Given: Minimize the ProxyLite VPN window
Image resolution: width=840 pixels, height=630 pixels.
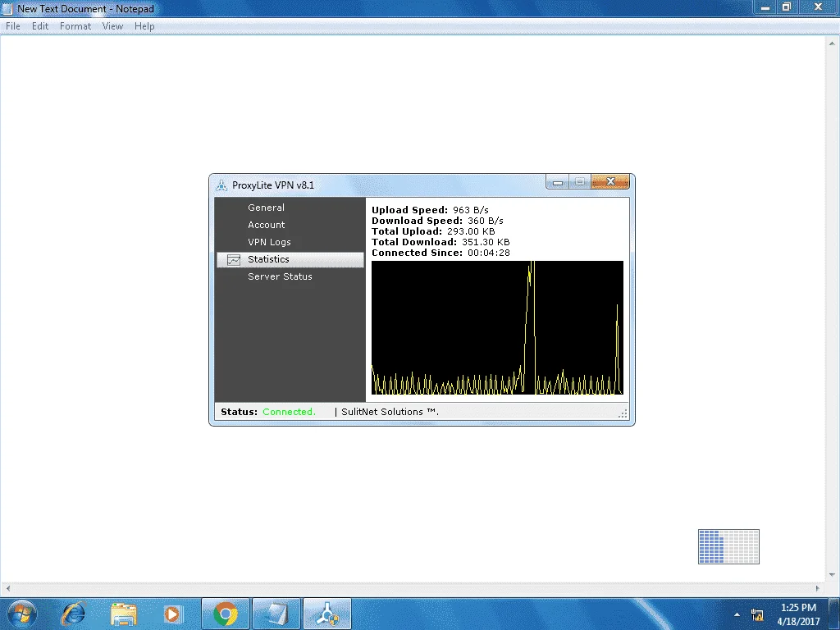Looking at the screenshot, I should [x=557, y=182].
